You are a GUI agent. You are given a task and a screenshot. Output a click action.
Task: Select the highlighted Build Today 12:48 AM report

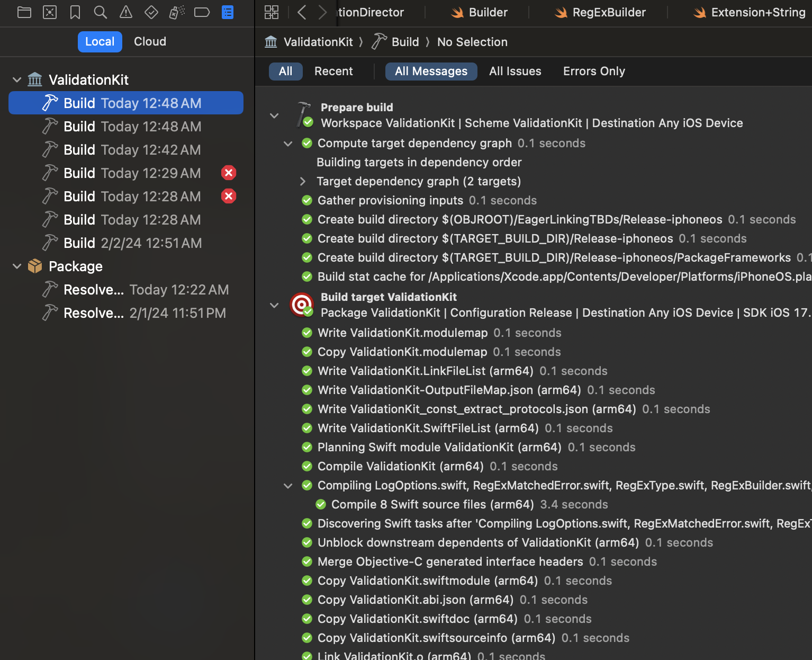click(126, 103)
